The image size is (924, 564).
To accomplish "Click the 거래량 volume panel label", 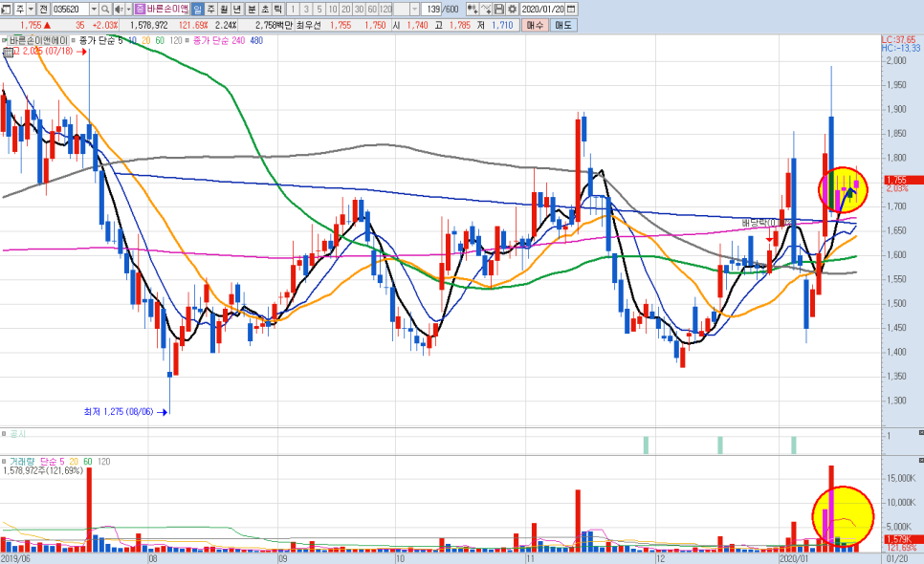I will pyautogui.click(x=22, y=462).
